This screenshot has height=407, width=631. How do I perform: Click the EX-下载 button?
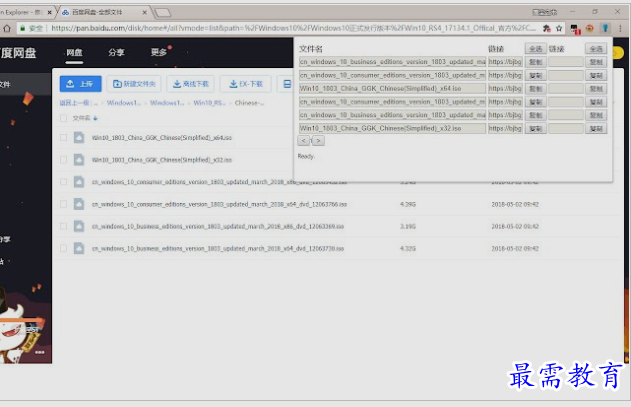[245, 84]
